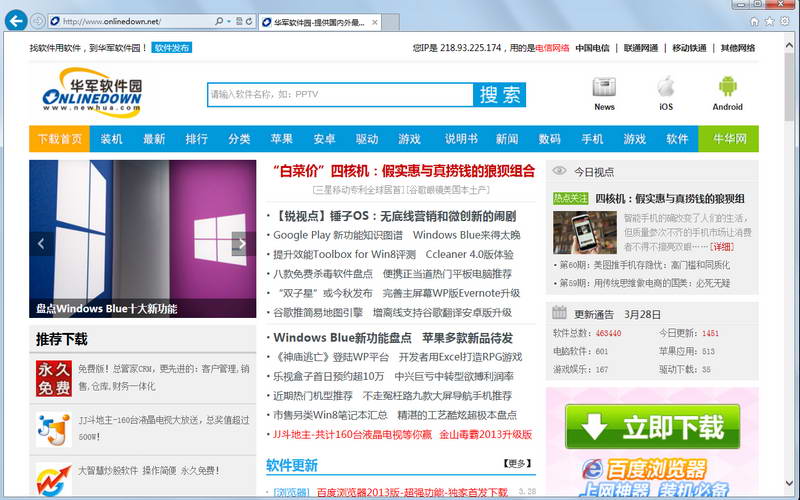
Task: Open Favorites star icon
Action: click(x=770, y=21)
